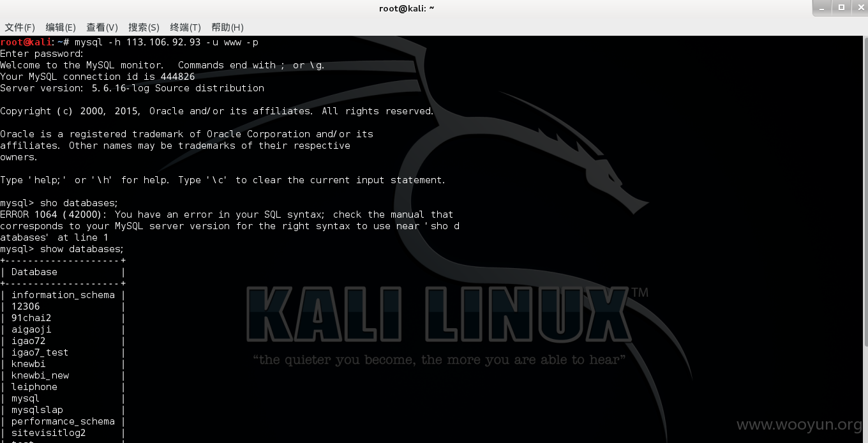Open the 查看(V) menu
This screenshot has width=868, height=443.
(x=102, y=27)
